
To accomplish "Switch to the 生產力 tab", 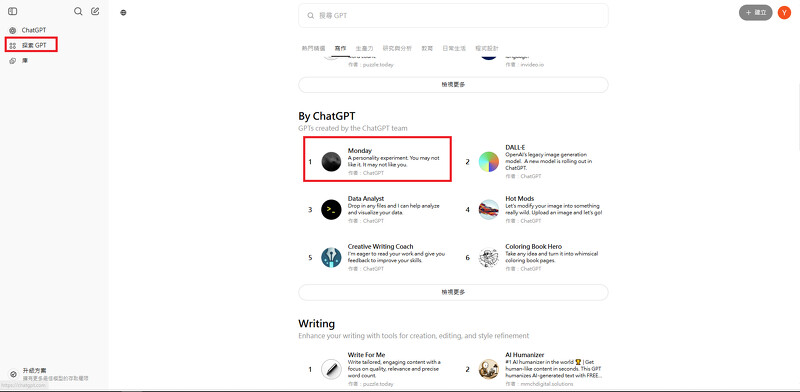I will click(x=364, y=48).
